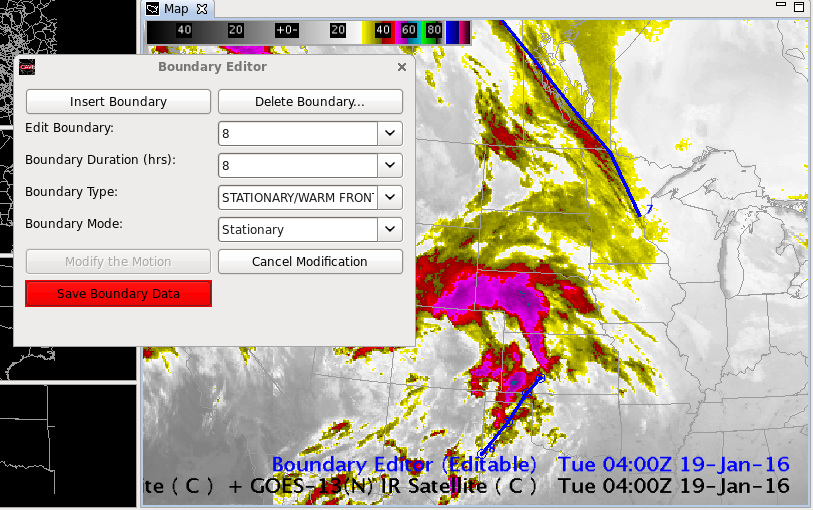Click the Map tab icon
The image size is (813, 510).
[x=152, y=9]
